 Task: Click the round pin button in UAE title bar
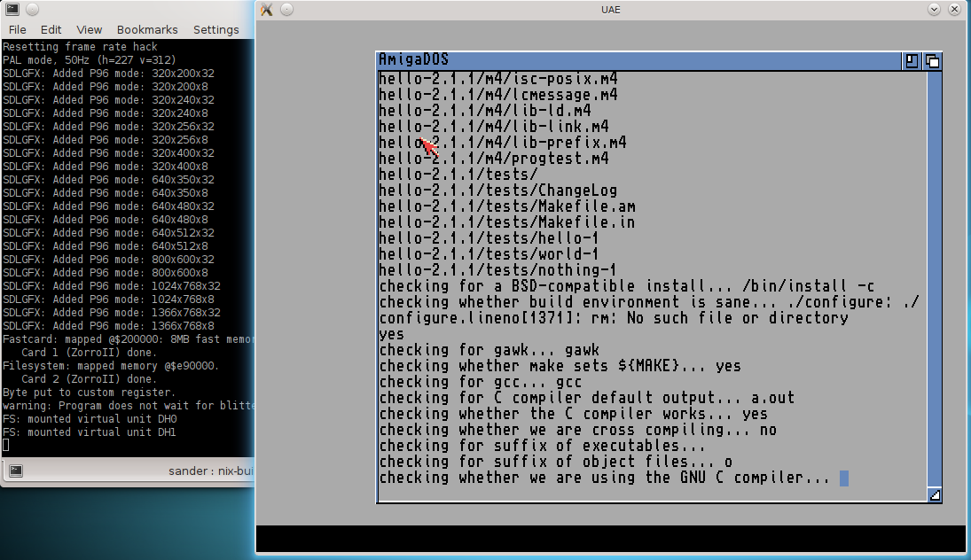click(286, 9)
